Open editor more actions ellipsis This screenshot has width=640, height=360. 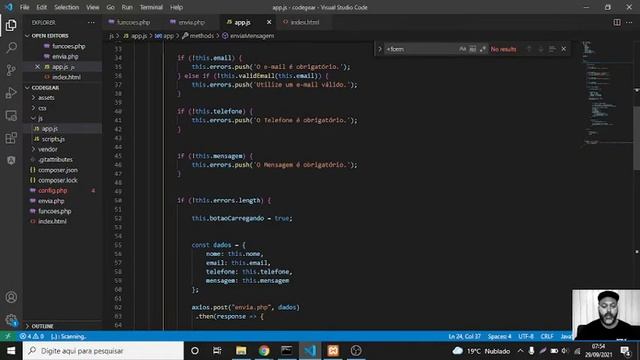629,22
